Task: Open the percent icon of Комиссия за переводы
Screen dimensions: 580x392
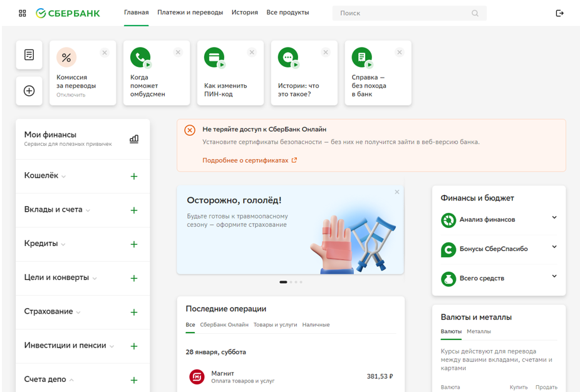Action: pos(66,58)
